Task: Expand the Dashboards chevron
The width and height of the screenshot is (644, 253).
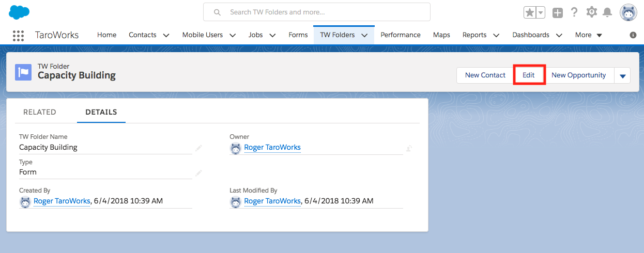Action: click(x=559, y=35)
